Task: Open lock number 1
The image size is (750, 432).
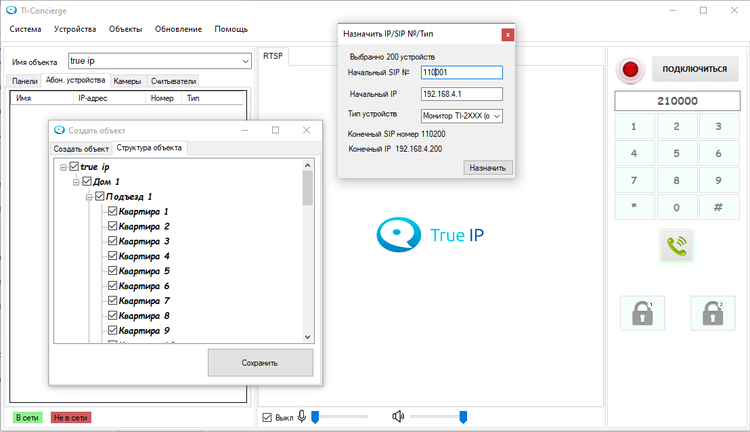Action: 642,313
